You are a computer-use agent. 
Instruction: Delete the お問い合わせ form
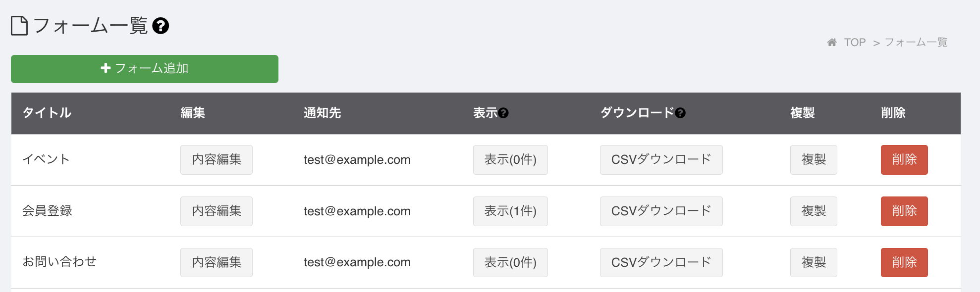904,262
